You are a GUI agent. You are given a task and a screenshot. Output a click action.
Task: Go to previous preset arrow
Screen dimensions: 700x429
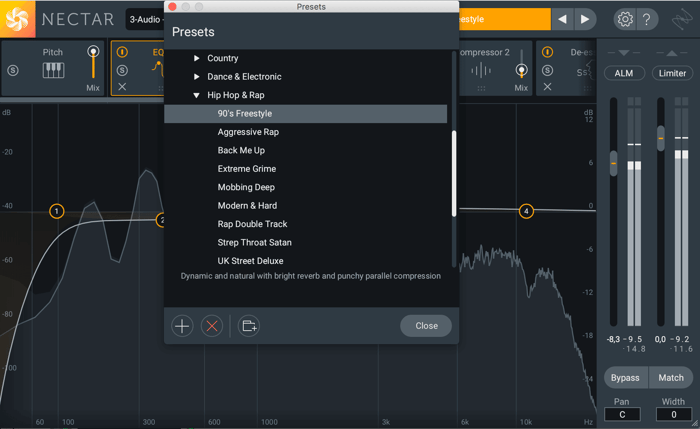562,19
